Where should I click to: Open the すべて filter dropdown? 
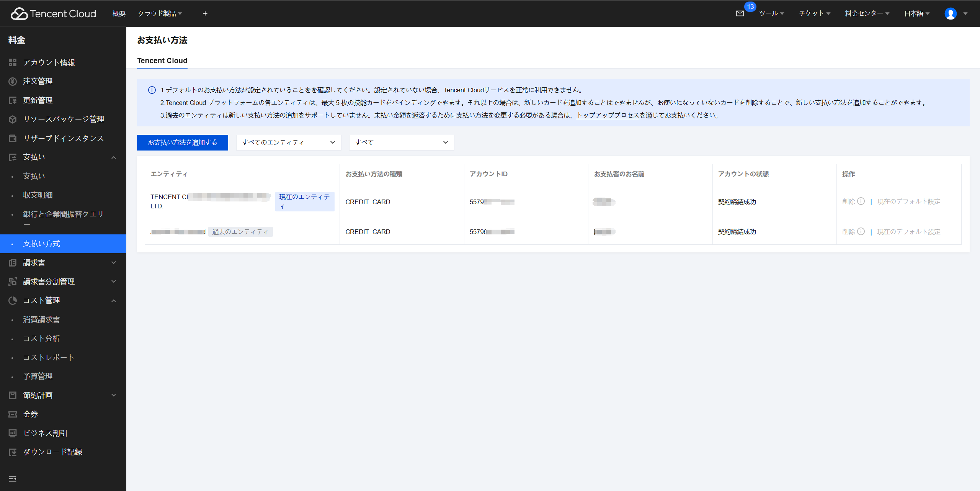point(401,142)
